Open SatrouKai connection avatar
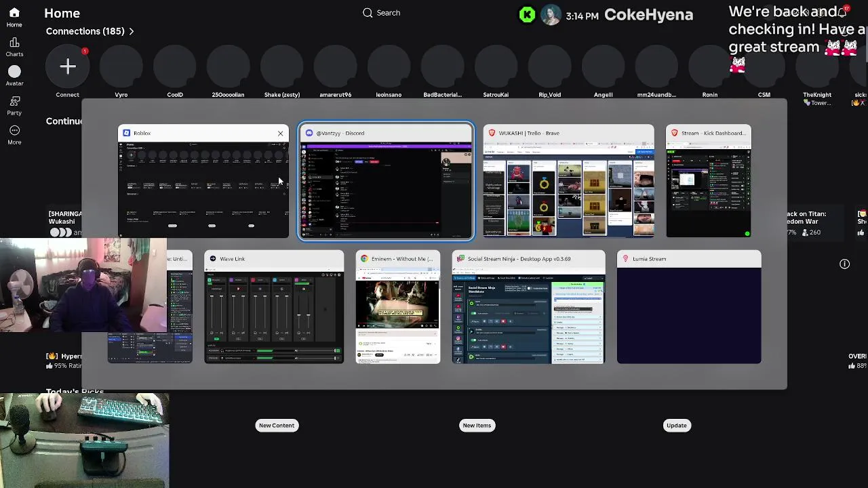This screenshot has height=488, width=868. tap(496, 66)
